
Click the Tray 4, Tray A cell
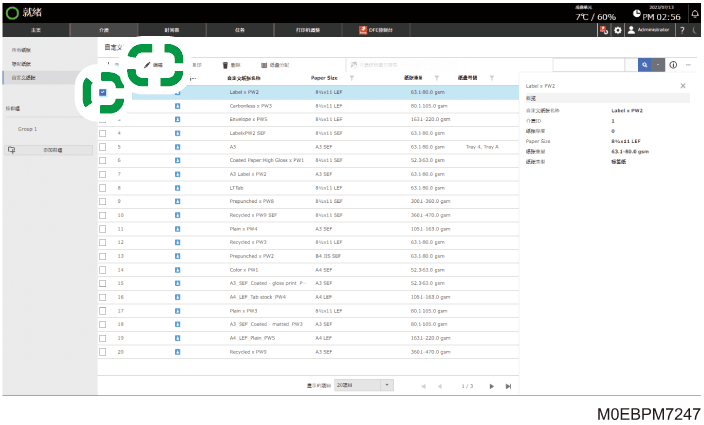[482, 147]
